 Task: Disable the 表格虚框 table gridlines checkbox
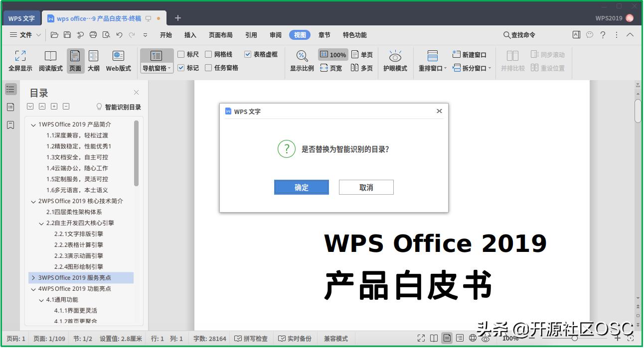pyautogui.click(x=248, y=54)
